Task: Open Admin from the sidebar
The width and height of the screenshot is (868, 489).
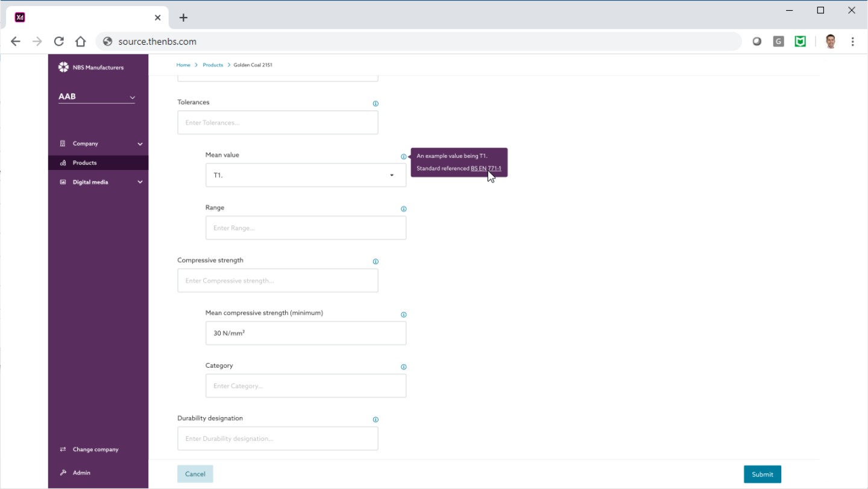Action: [x=81, y=473]
